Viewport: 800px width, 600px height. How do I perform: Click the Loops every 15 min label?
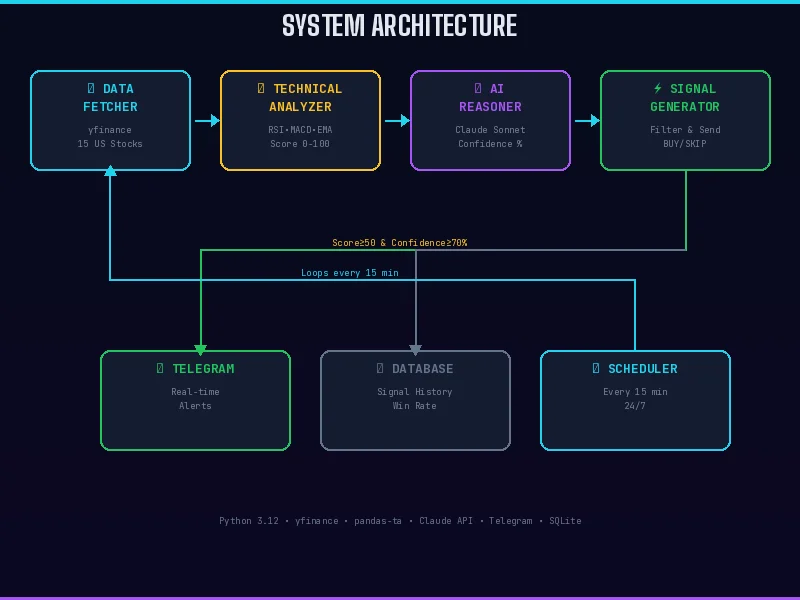tap(349, 273)
